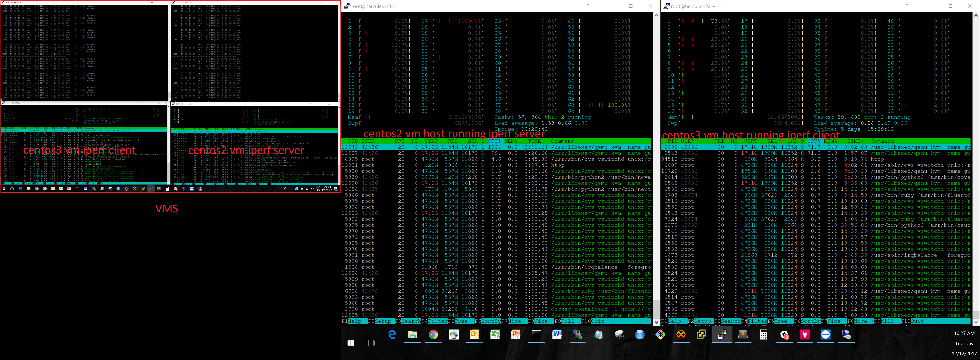Viewport: 980px width, 360px height.
Task: Open Microsoft Word from the main taskbar
Action: tap(557, 335)
